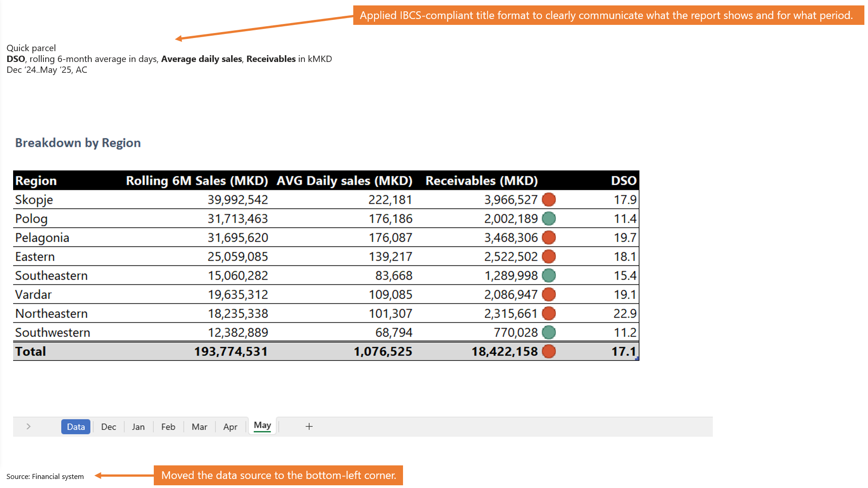Click the red status indicator for Skopje
868x488 pixels.
549,199
